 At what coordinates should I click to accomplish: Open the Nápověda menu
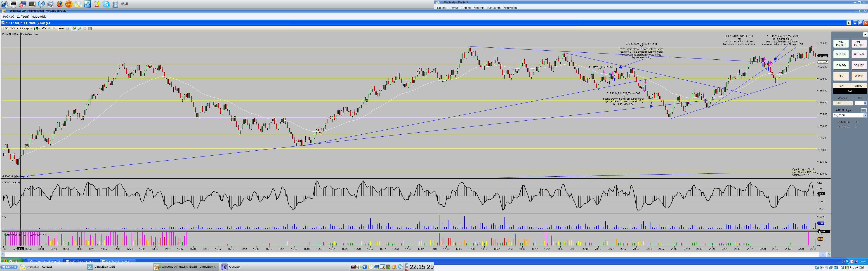tap(39, 16)
